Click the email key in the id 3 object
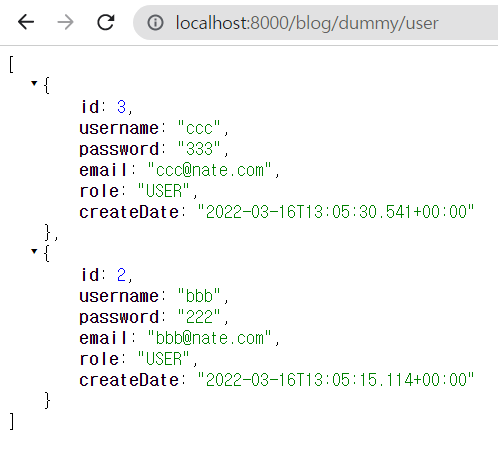 (x=103, y=170)
